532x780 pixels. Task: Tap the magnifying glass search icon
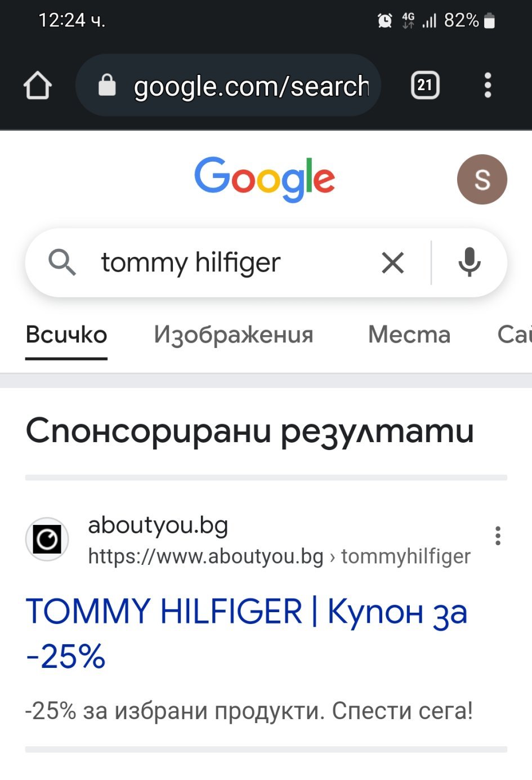click(x=62, y=262)
